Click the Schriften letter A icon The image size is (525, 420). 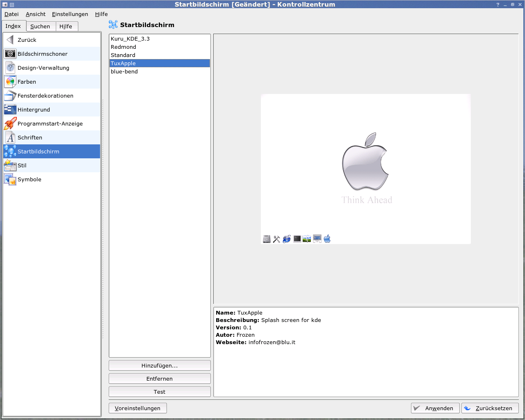click(10, 137)
